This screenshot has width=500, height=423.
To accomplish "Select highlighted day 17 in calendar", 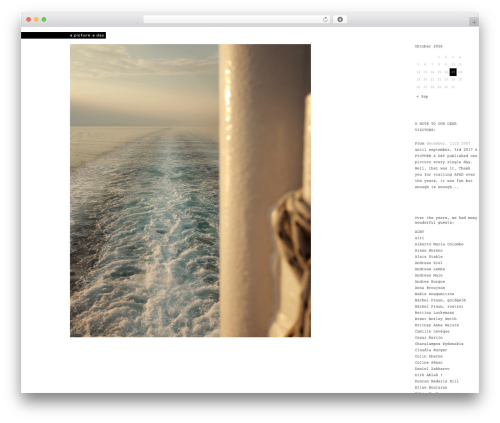I will 453,72.
